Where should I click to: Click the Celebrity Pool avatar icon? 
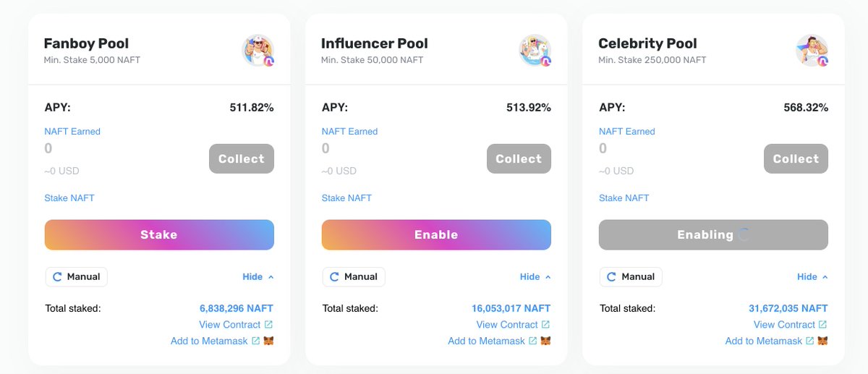812,50
